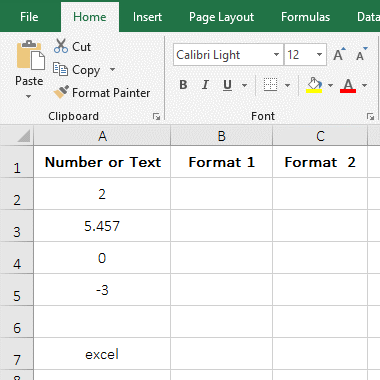
Task: Toggle Italic formatting
Action: pyautogui.click(x=205, y=85)
